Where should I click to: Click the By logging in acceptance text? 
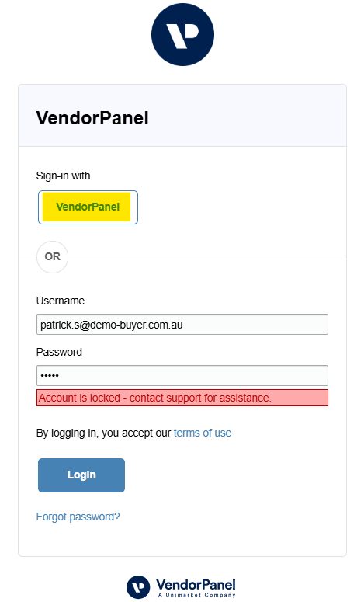point(103,433)
